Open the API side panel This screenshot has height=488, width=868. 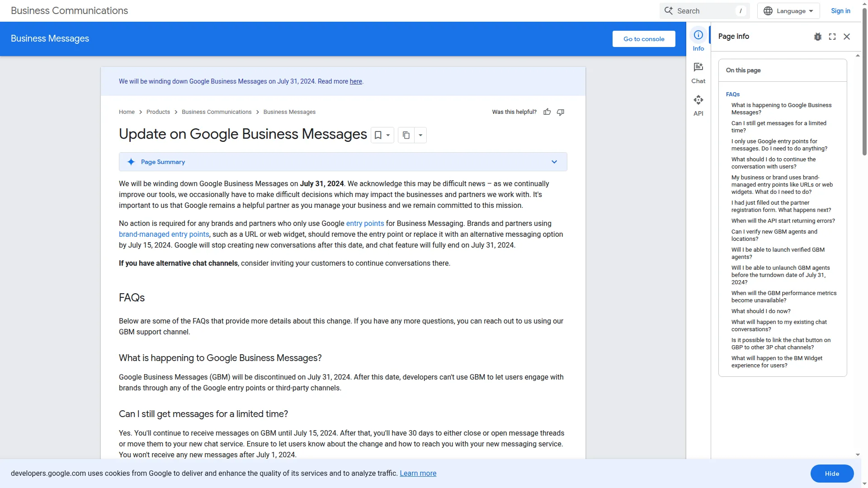point(698,106)
